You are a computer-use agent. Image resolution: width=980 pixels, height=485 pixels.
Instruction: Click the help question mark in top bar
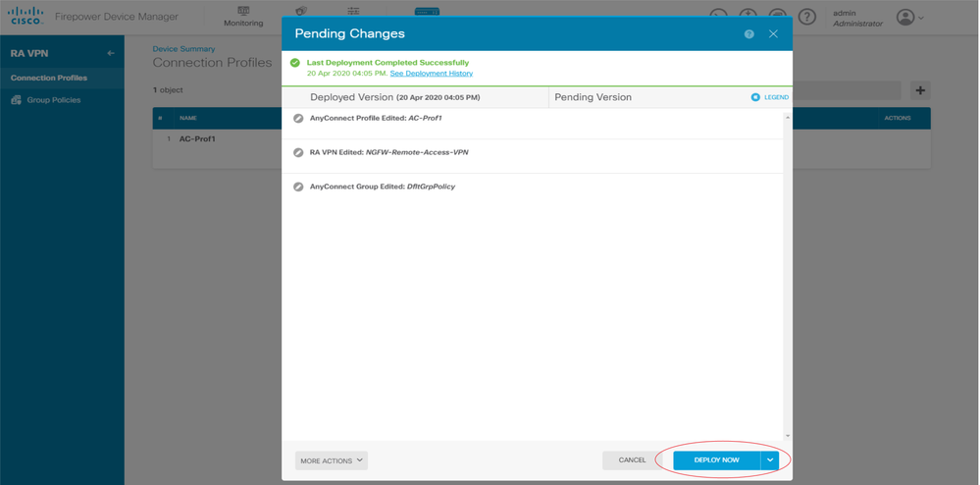tap(807, 17)
